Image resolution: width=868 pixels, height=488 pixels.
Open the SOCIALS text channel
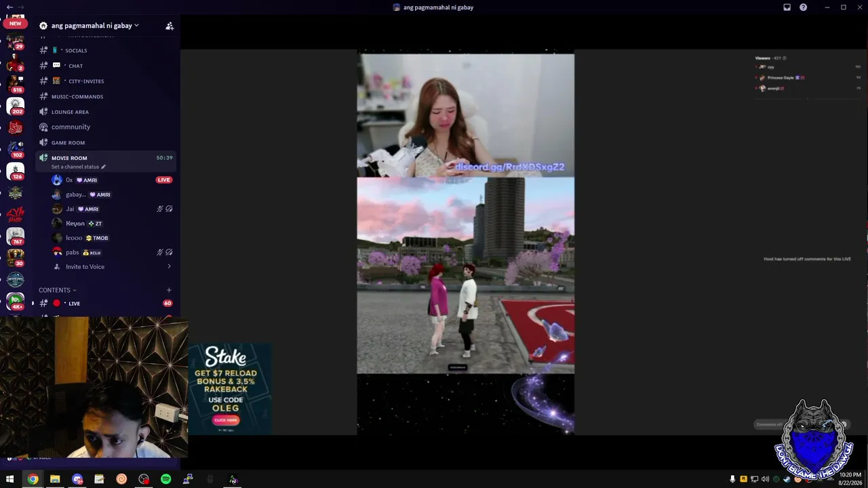[x=106, y=50]
